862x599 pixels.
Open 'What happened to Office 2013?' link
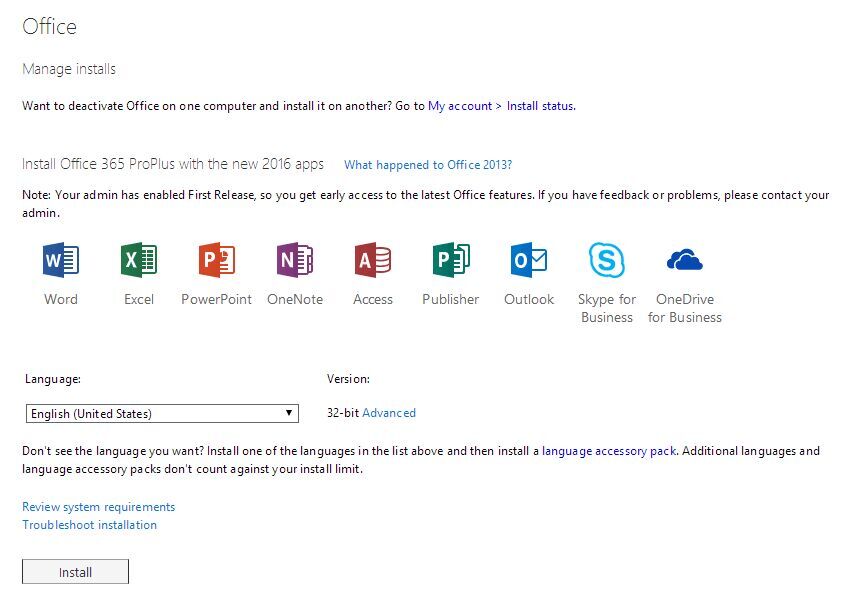(428, 165)
